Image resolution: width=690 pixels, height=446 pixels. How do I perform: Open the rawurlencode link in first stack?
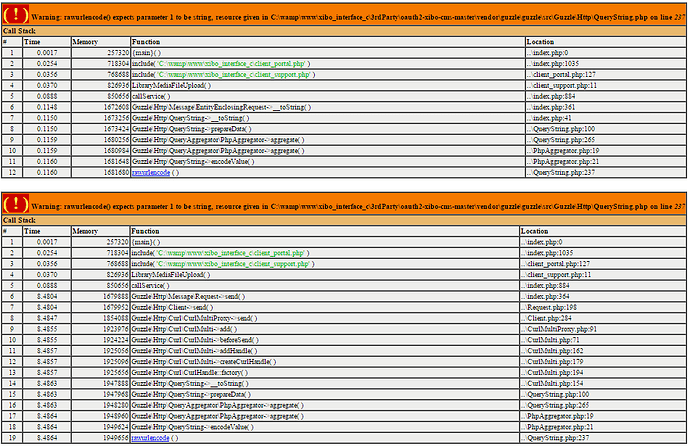click(x=151, y=172)
